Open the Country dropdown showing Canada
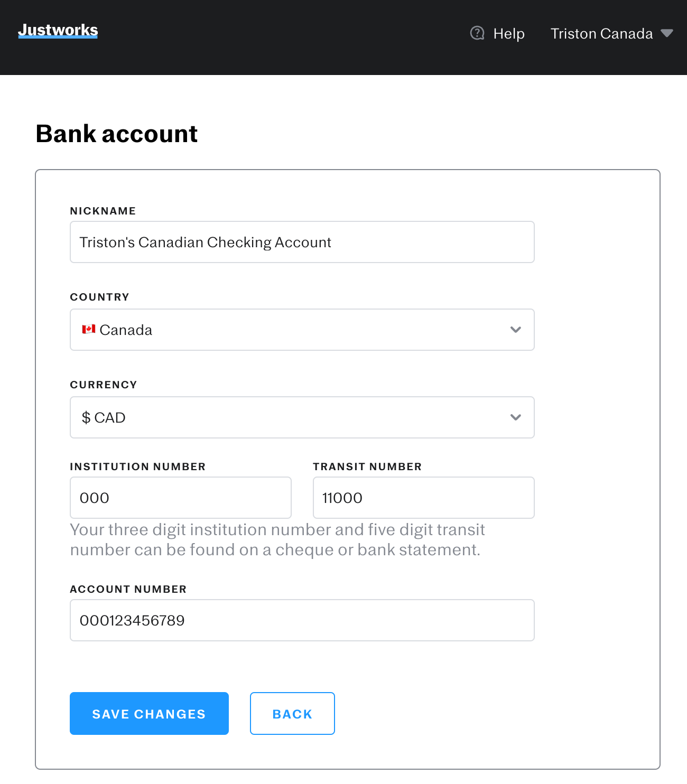 (x=302, y=330)
